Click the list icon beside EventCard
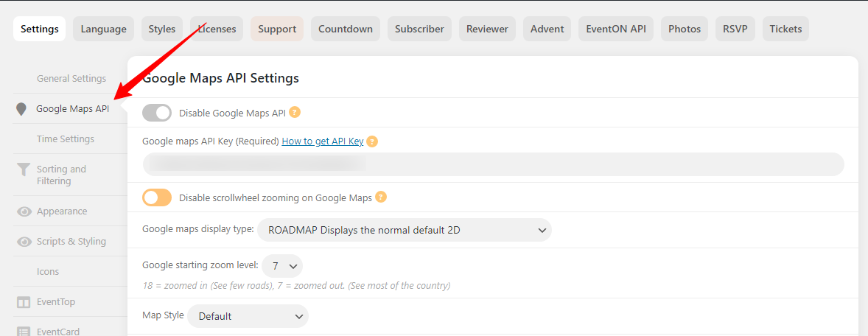 click(24, 332)
